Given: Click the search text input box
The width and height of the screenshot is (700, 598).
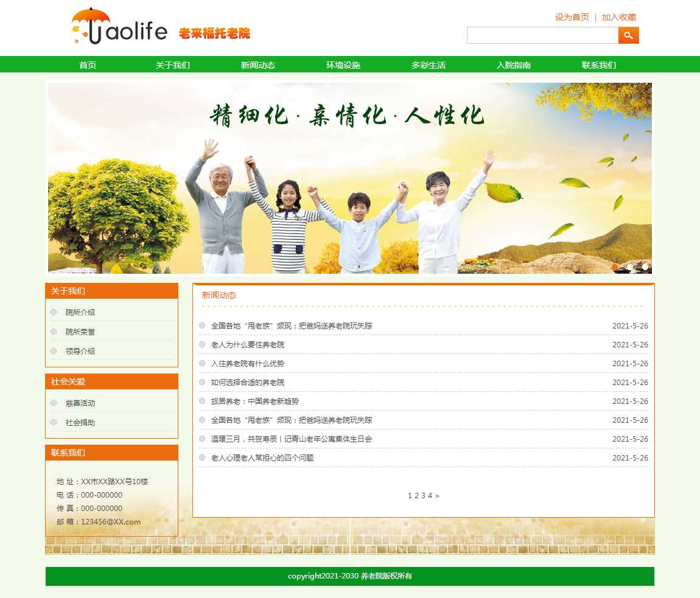Looking at the screenshot, I should click(542, 35).
